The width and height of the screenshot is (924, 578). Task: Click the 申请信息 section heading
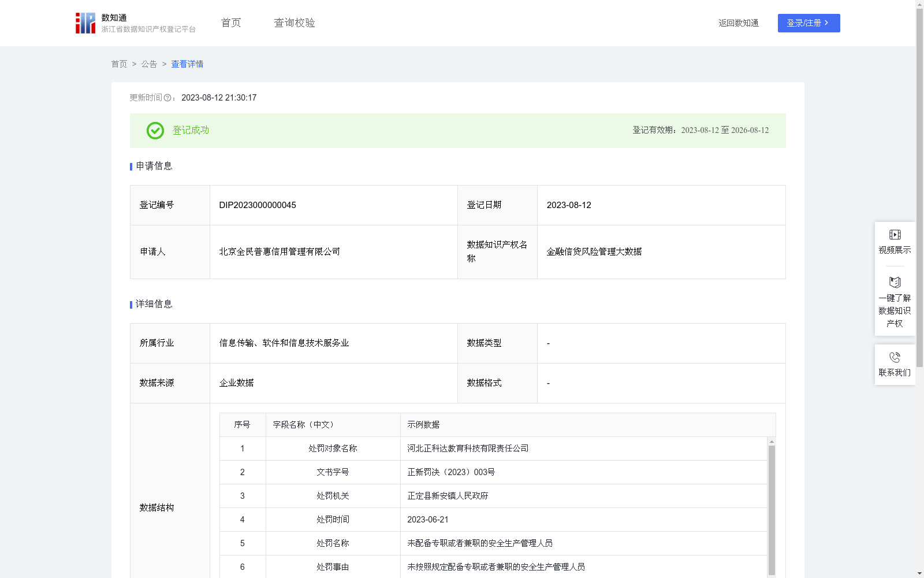click(x=154, y=166)
